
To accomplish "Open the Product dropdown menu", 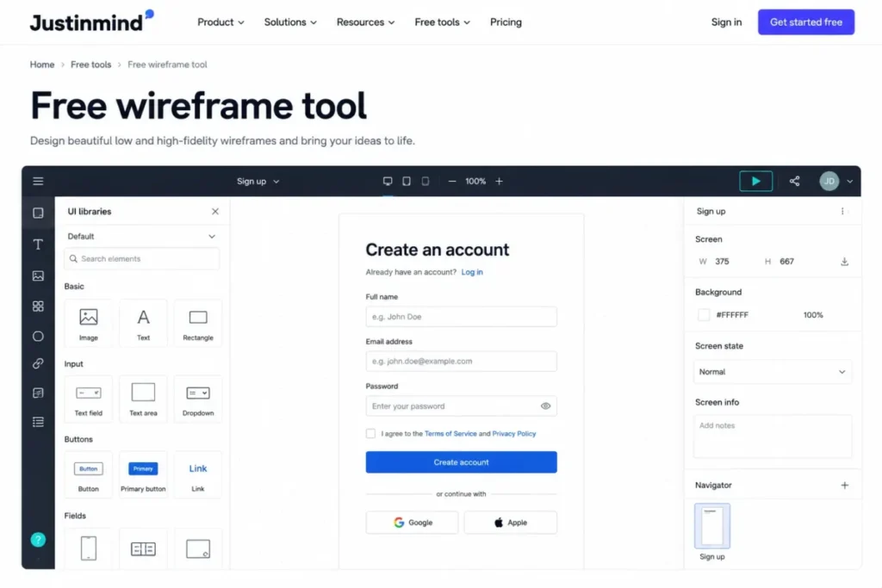I will point(220,22).
